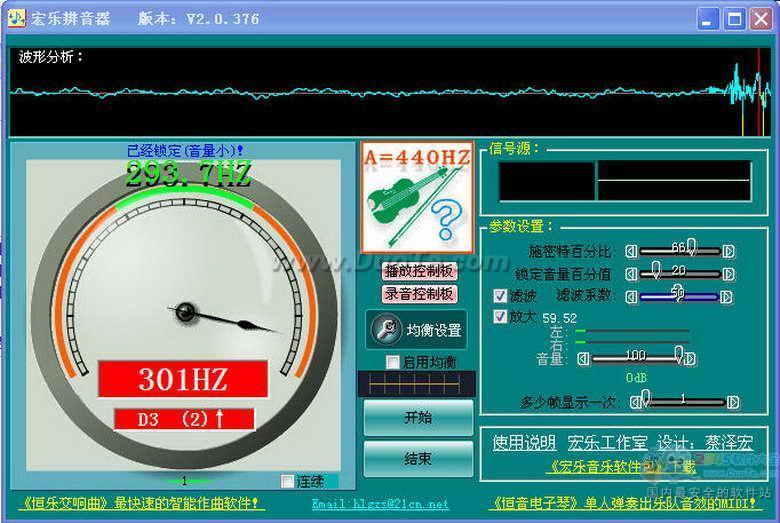780x523 pixels.
Task: Click the green 293.7HZ frequency readout
Action: click(189, 175)
